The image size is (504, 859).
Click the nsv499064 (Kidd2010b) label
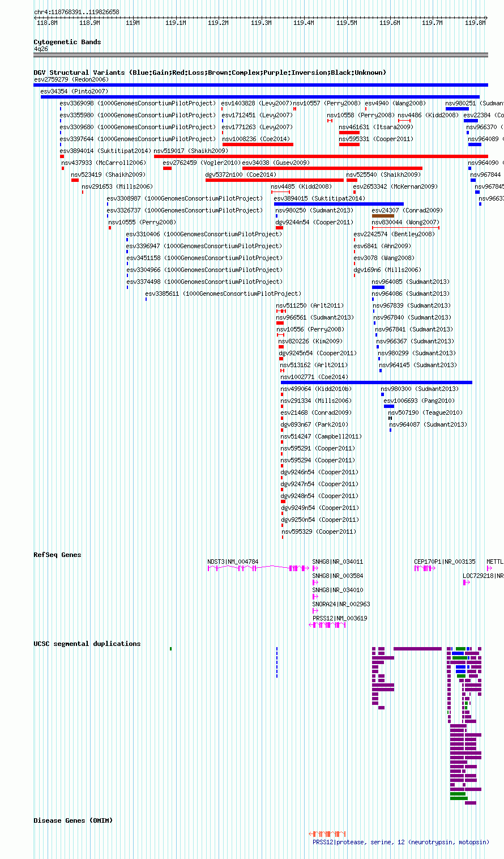(316, 389)
